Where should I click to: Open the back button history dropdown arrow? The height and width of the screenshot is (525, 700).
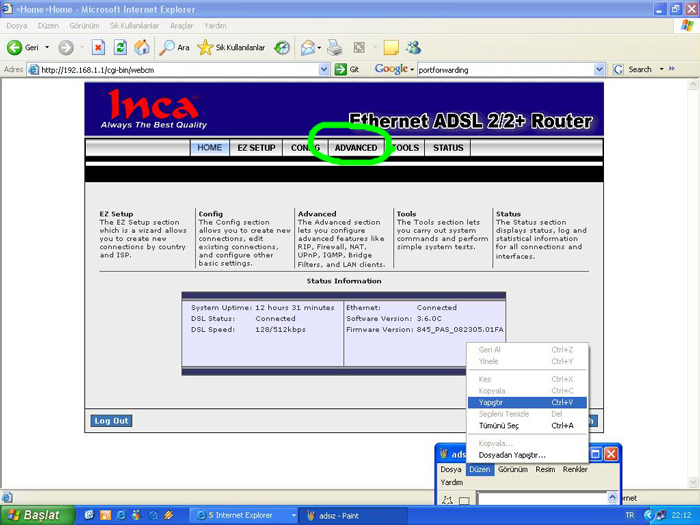point(47,47)
